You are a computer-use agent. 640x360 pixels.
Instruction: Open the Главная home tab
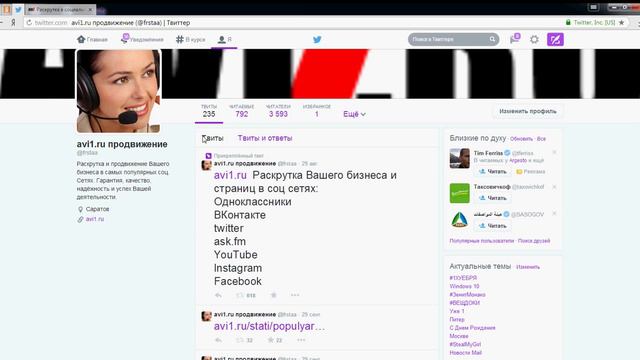pyautogui.click(x=92, y=40)
